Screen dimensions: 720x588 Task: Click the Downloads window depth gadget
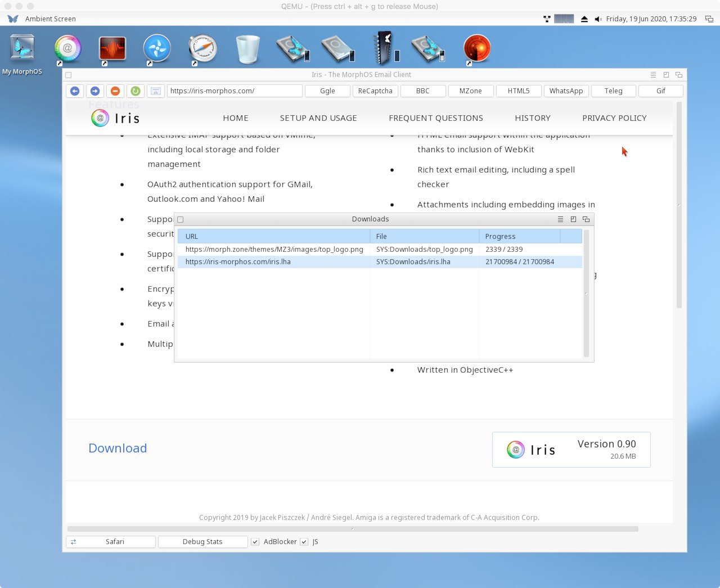coord(586,219)
